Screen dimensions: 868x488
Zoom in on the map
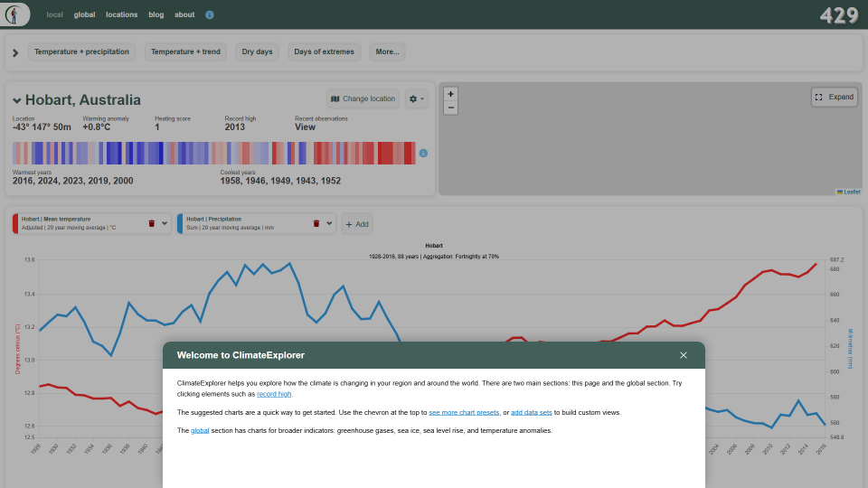click(450, 94)
